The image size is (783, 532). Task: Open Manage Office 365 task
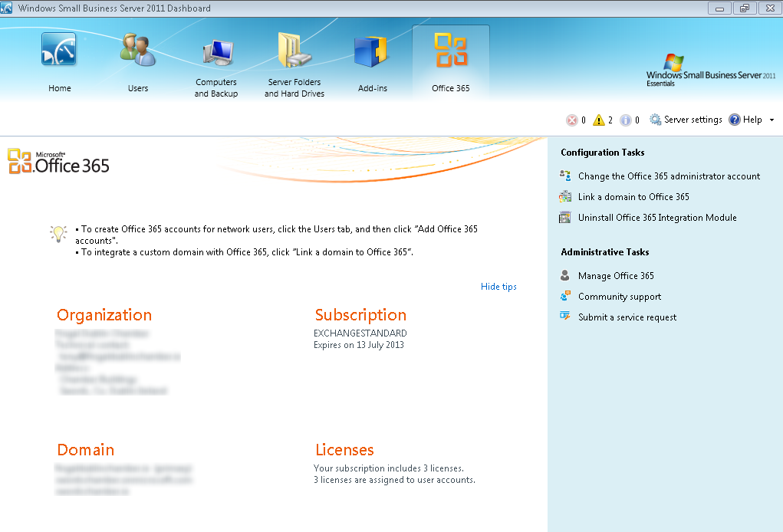point(616,276)
